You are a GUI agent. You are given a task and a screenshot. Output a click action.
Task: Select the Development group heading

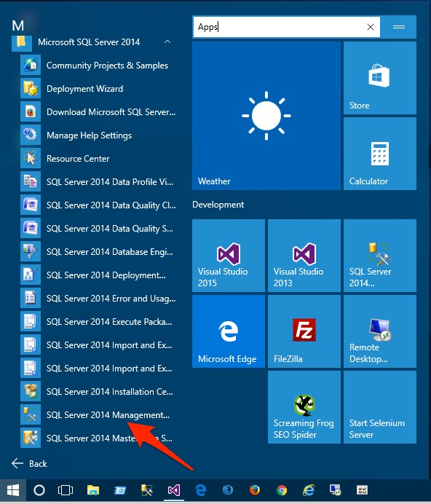(x=218, y=205)
